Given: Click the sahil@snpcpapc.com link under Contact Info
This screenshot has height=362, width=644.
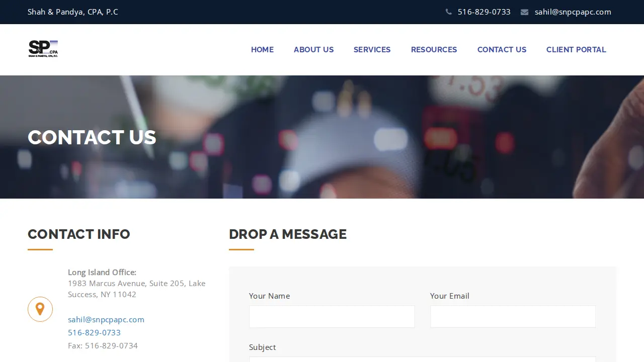Looking at the screenshot, I should [x=106, y=320].
